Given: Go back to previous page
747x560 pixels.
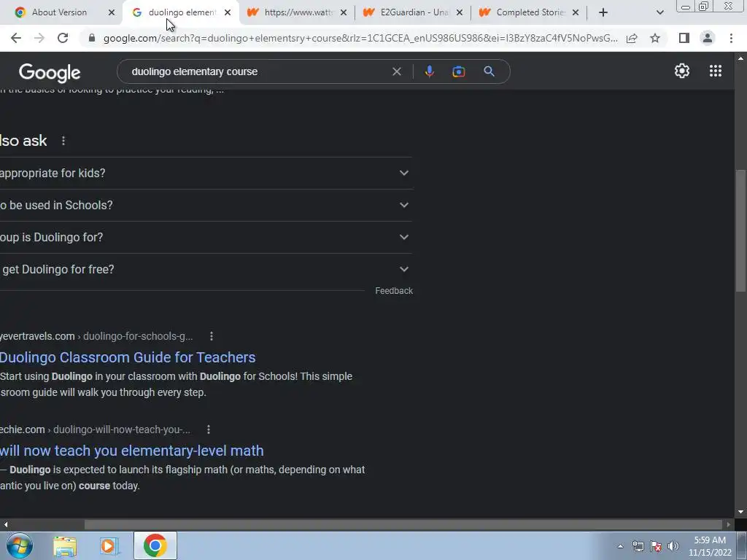Looking at the screenshot, I should 16,38.
